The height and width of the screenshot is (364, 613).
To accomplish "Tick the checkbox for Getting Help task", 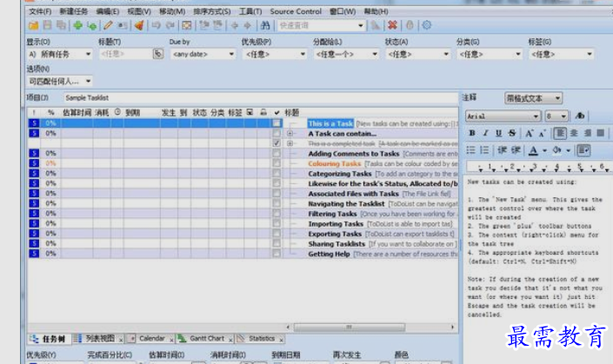I will point(277,254).
